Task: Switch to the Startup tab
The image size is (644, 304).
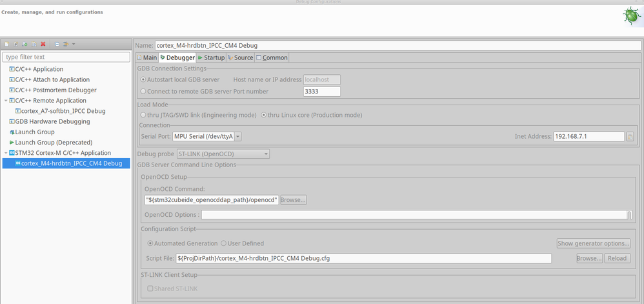Action: 211,57
